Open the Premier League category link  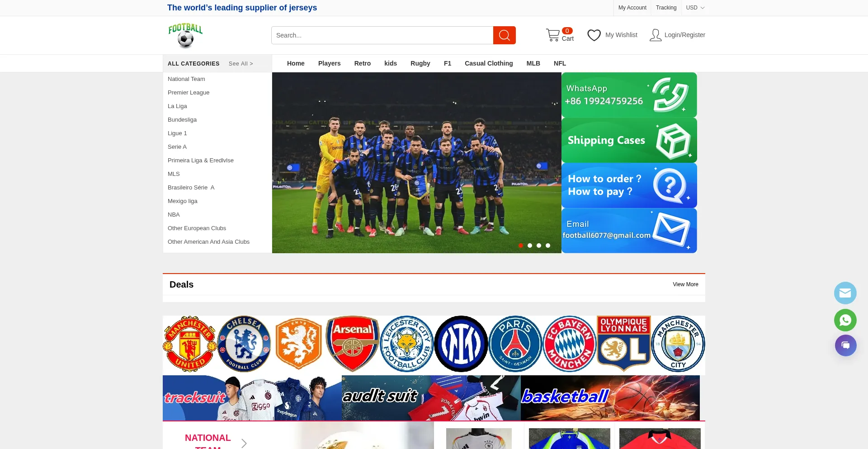pos(189,93)
